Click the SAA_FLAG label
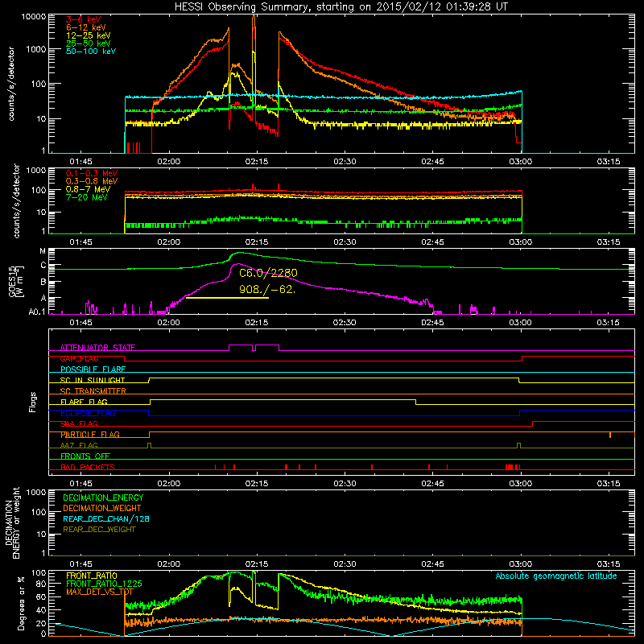Viewport: 644px width, 644px height. (79, 423)
